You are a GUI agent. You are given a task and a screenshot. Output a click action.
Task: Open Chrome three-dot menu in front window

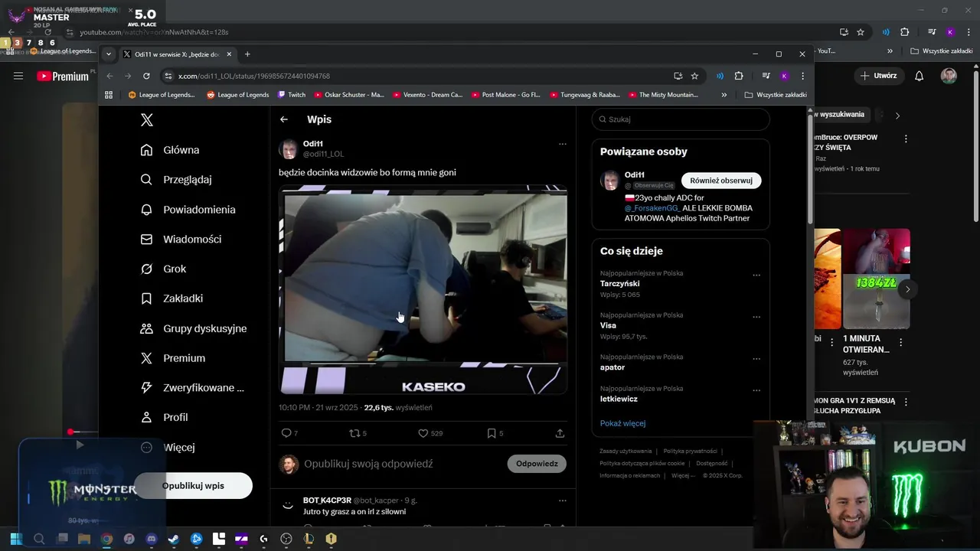tap(802, 76)
